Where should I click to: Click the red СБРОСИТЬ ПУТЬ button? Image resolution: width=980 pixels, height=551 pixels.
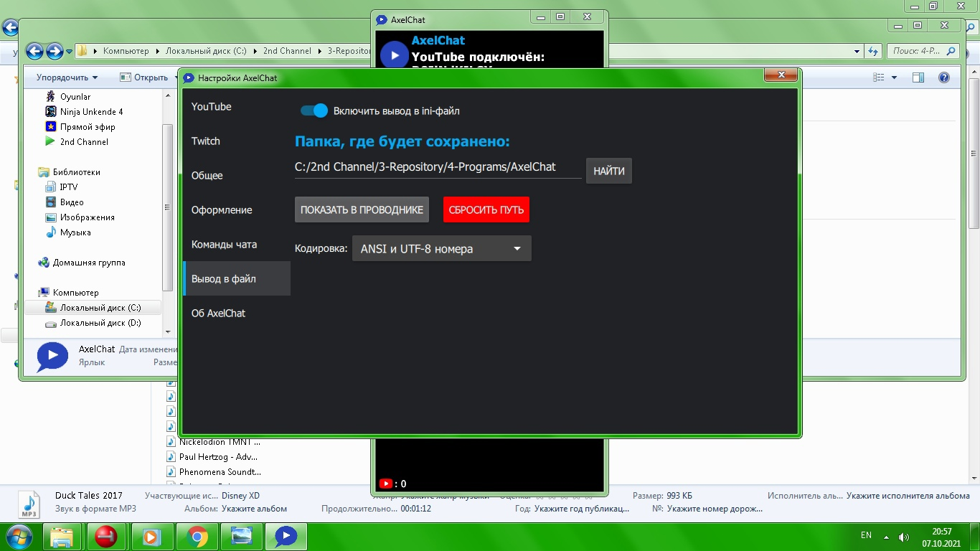(486, 209)
